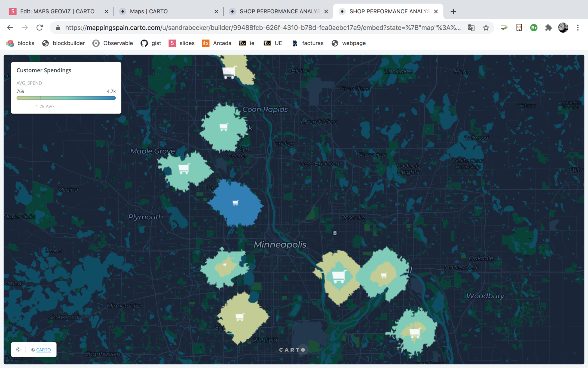This screenshot has width=588, height=368.
Task: Switch to the Maps | CARTO tab
Action: (149, 11)
